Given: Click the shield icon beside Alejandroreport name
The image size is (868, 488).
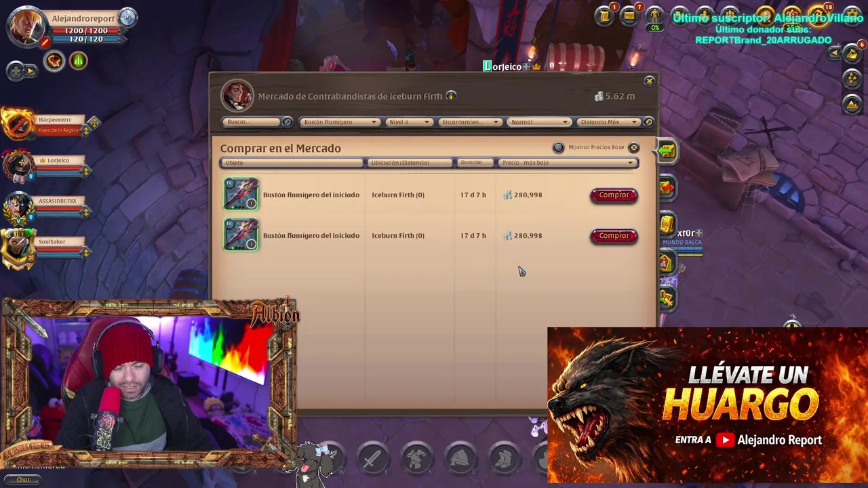Looking at the screenshot, I should [x=127, y=18].
